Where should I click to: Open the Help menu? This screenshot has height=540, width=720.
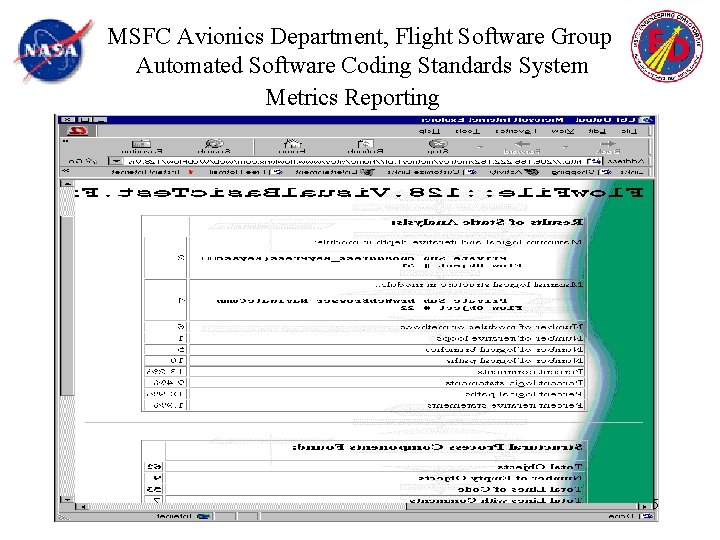point(429,131)
